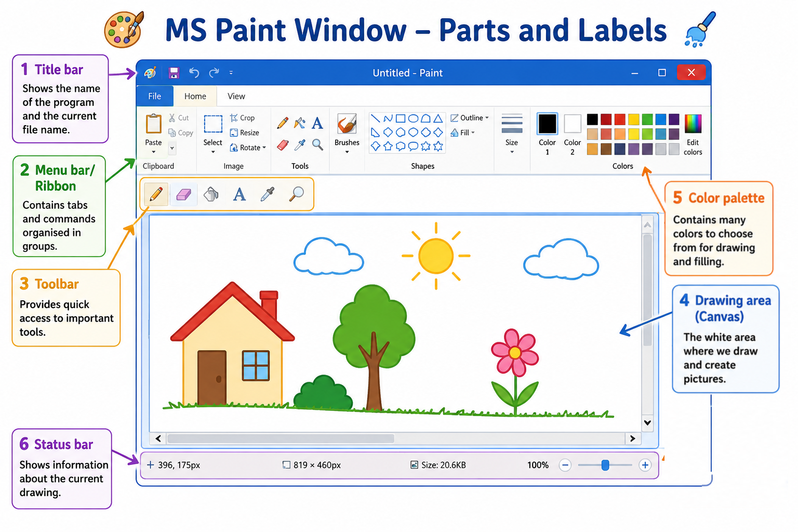This screenshot has height=532, width=798.
Task: Pick the Oval shape in the Shapes gallery
Action: coord(414,118)
